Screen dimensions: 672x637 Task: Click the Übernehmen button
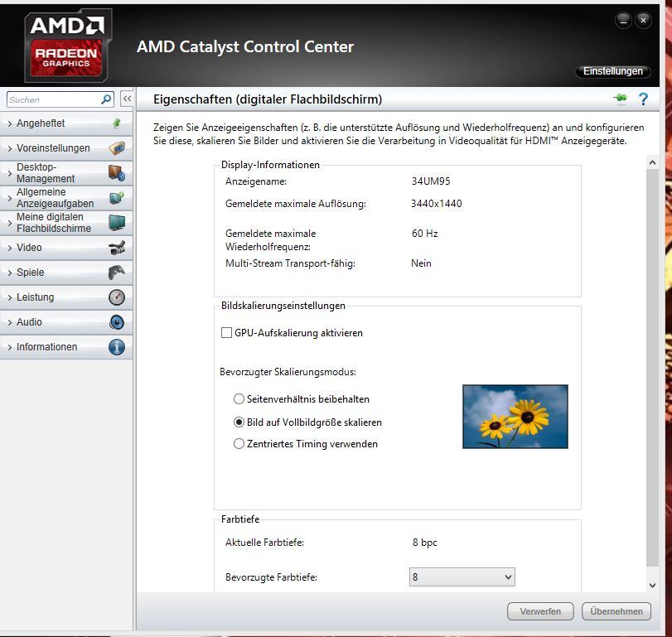pyautogui.click(x=616, y=611)
